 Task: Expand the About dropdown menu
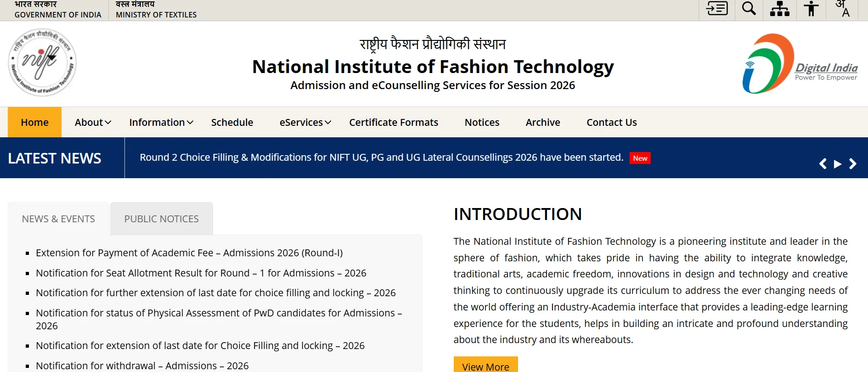93,122
